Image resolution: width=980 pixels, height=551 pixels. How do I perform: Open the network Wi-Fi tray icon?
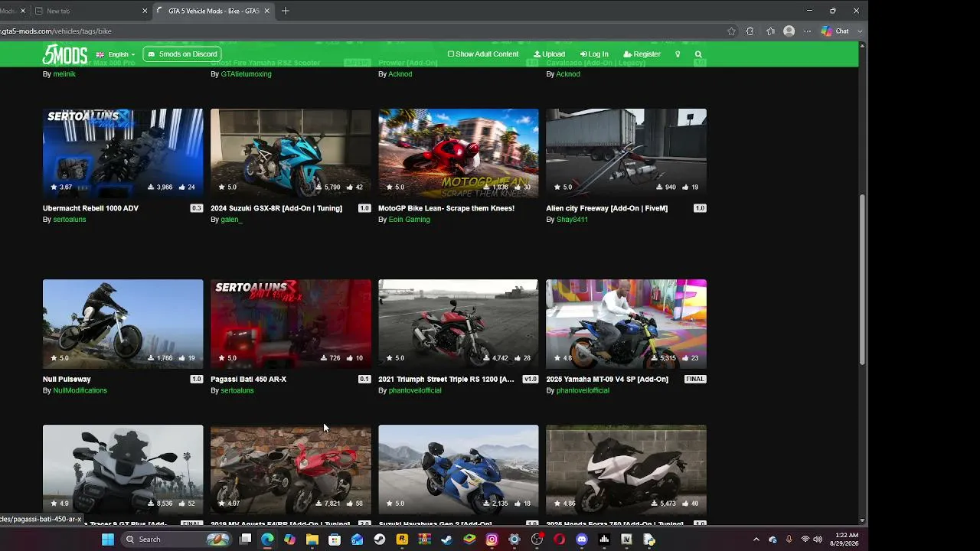(x=805, y=540)
